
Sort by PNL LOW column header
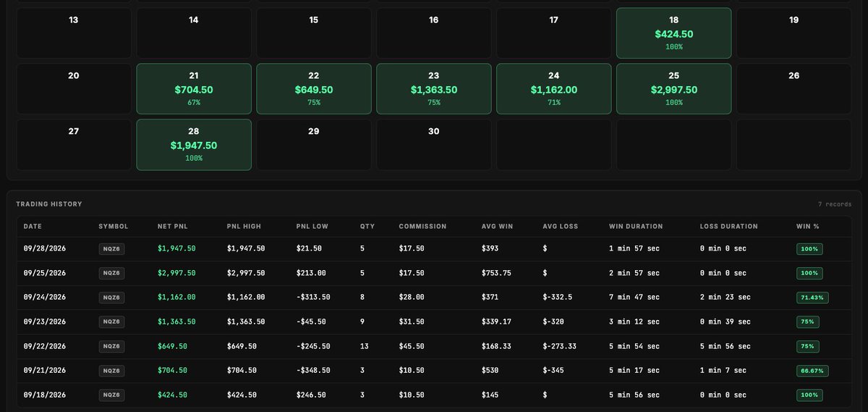tap(312, 227)
